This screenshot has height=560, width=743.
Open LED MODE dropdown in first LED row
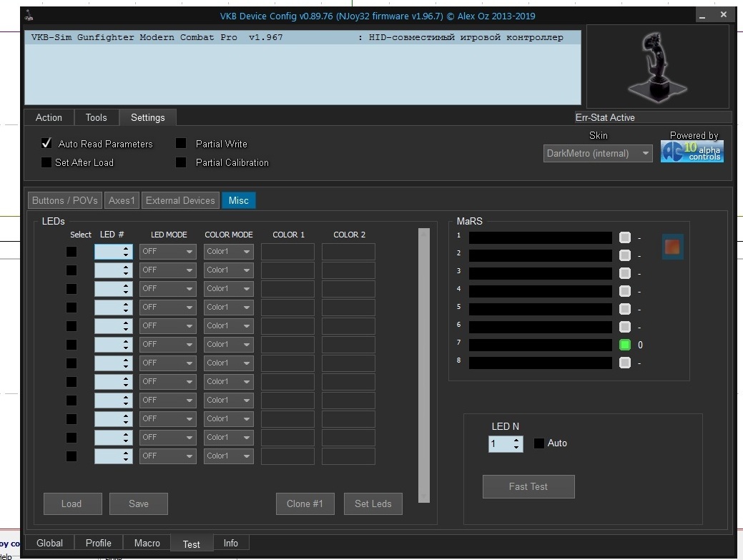[x=168, y=252]
